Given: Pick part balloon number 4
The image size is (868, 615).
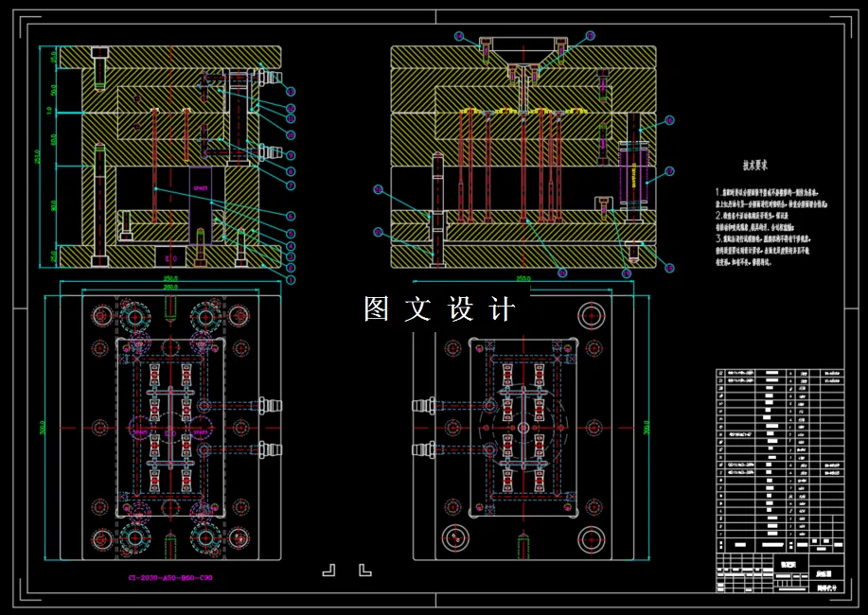Looking at the screenshot, I should pyautogui.click(x=291, y=246).
